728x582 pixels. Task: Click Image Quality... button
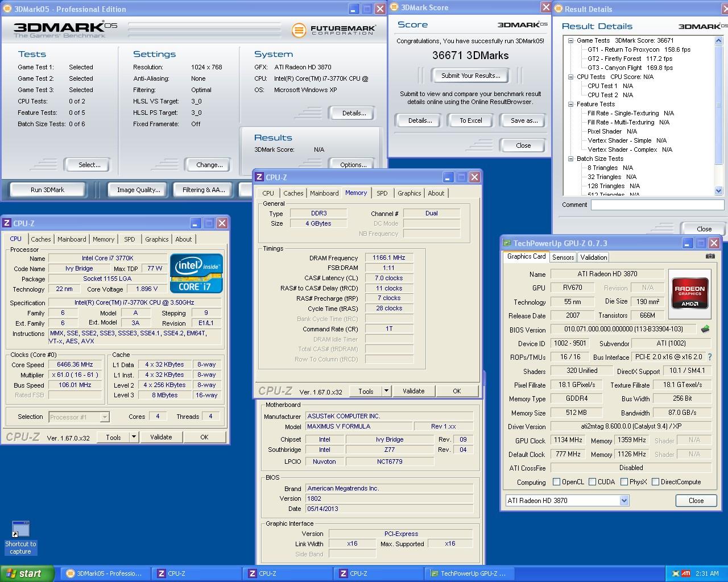(x=138, y=190)
